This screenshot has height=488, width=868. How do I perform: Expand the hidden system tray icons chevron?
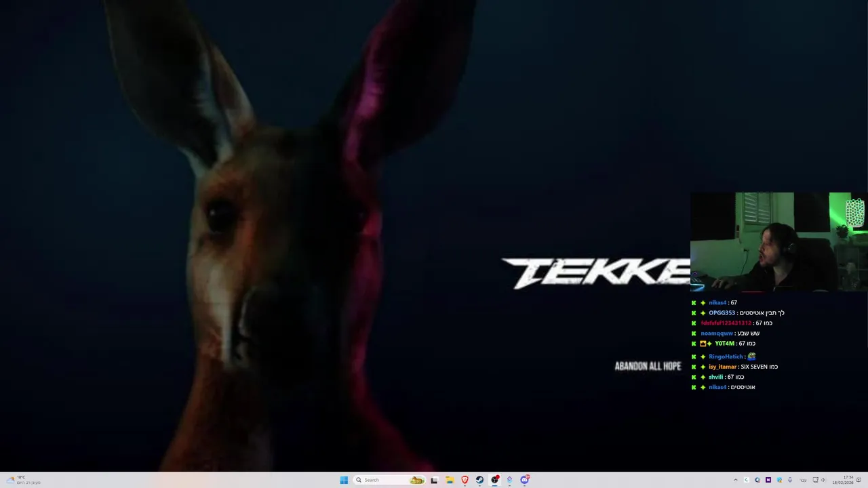pos(736,480)
